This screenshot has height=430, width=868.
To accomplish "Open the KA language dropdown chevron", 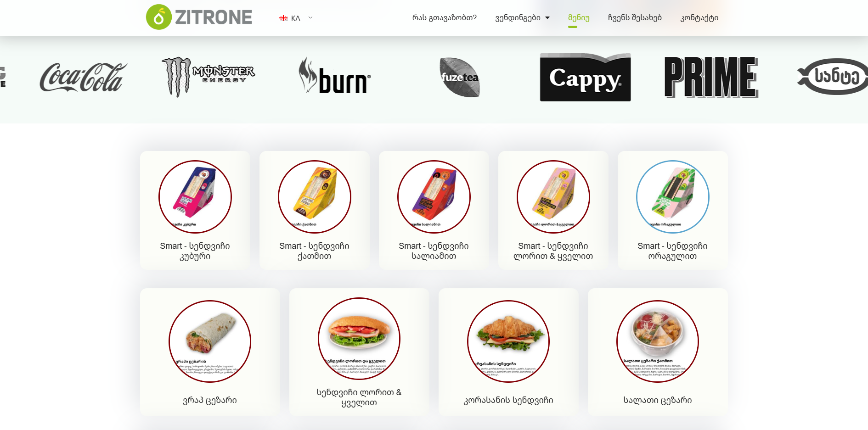I will [310, 18].
